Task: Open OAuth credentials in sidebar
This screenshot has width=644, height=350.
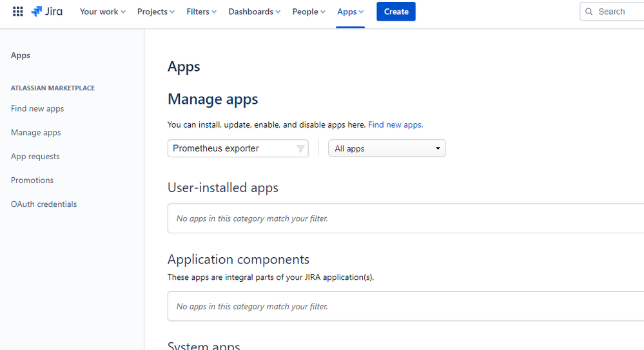Action: 44,204
